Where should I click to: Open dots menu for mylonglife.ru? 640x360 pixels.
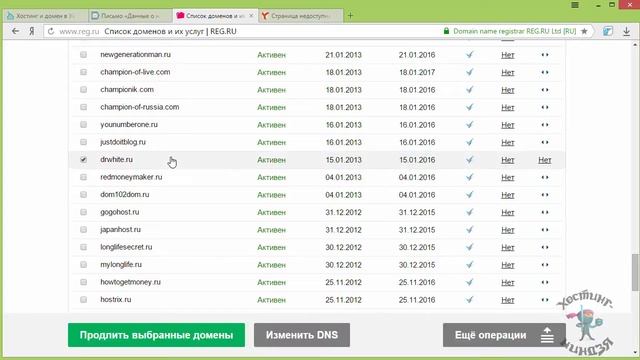point(545,265)
